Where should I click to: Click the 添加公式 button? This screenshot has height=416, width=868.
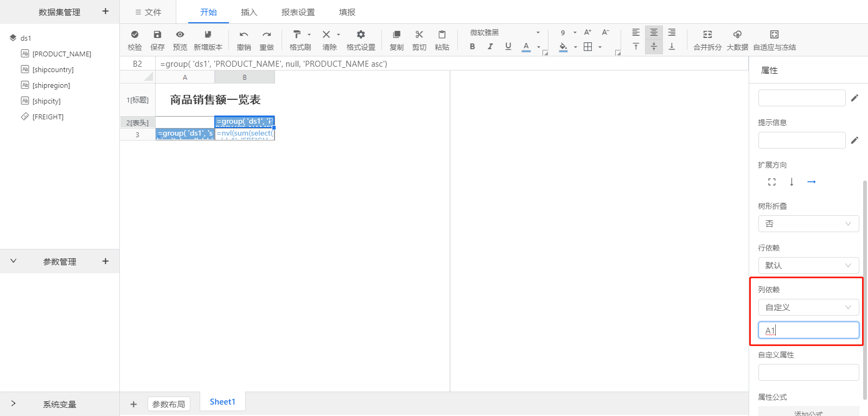pyautogui.click(x=808, y=412)
